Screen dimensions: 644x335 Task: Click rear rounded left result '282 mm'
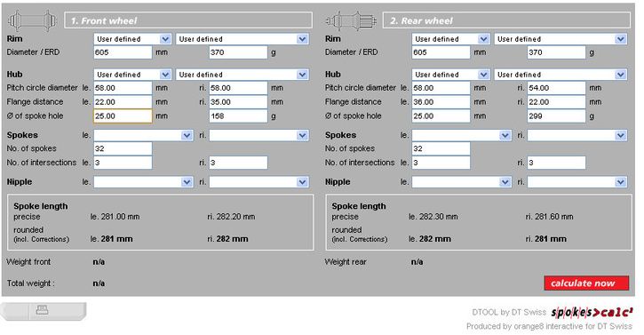tap(434, 239)
